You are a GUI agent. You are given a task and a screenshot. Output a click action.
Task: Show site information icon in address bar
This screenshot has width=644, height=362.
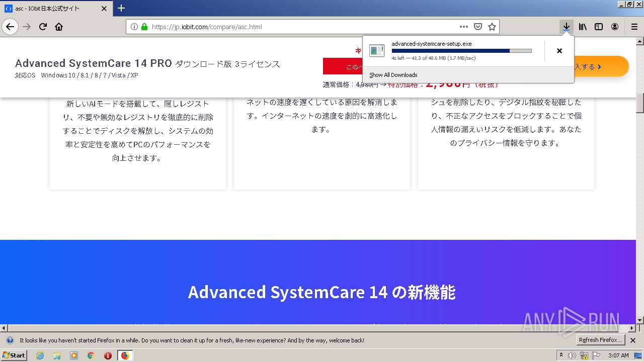(x=134, y=27)
